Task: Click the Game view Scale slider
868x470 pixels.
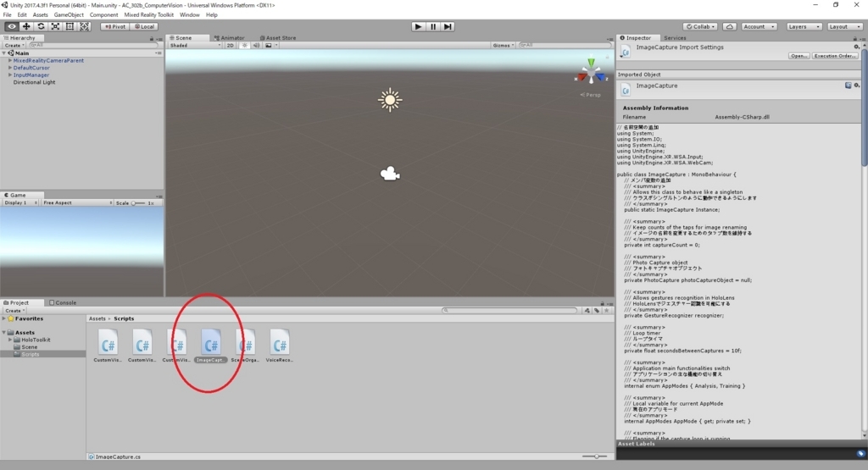Action: (138, 203)
